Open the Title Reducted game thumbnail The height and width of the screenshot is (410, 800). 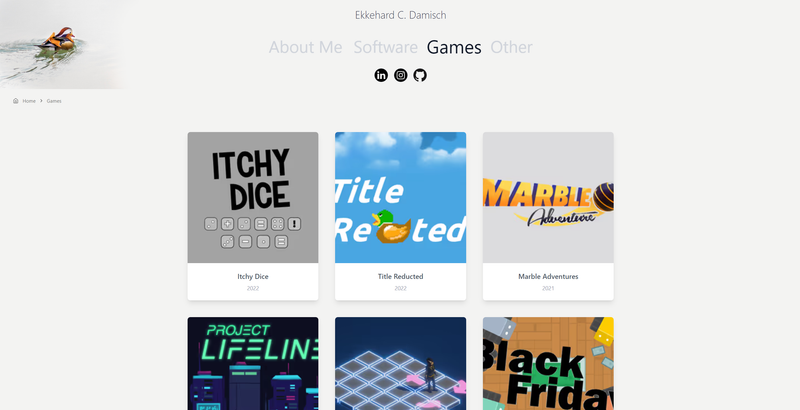click(x=401, y=198)
